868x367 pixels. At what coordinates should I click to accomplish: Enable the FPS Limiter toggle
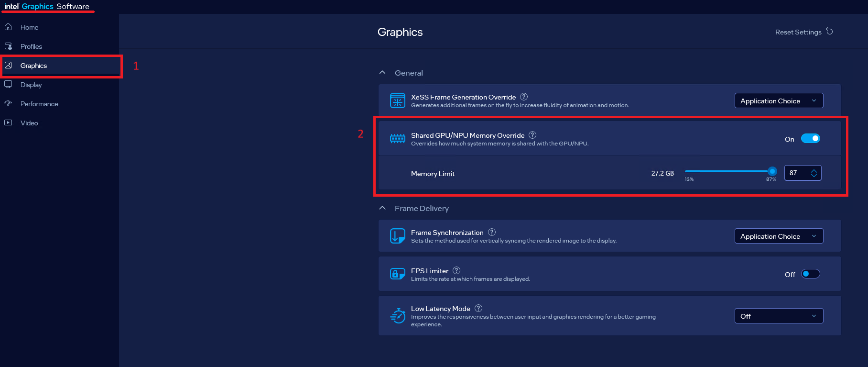pyautogui.click(x=811, y=274)
